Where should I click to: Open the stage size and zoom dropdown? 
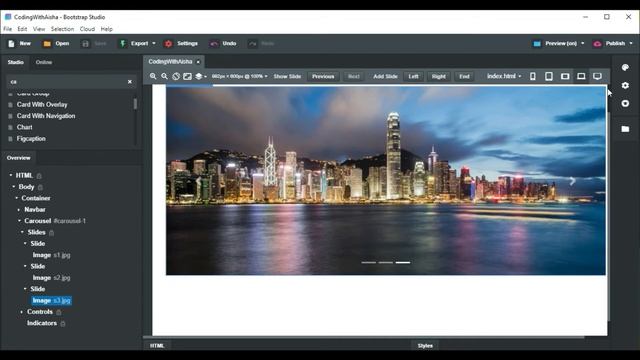240,76
